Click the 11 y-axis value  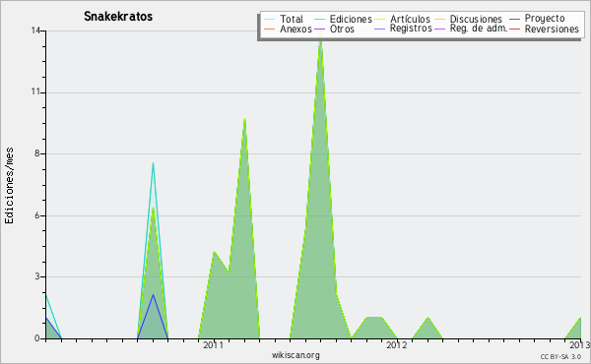pos(35,92)
